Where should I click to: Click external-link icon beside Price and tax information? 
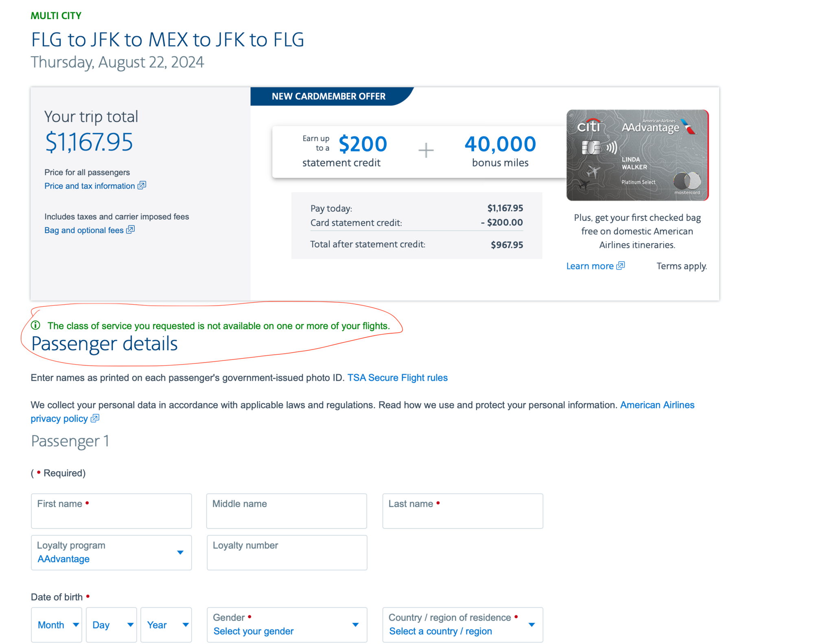click(x=142, y=186)
